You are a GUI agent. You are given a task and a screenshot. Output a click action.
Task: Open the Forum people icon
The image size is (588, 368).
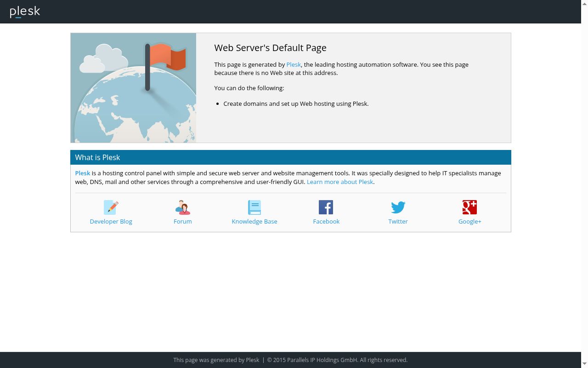click(182, 207)
